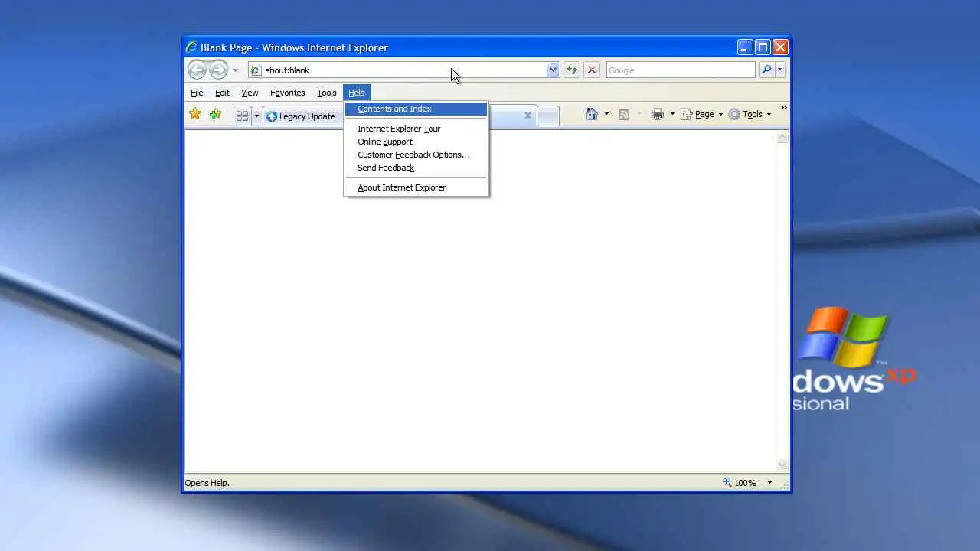The image size is (980, 551).
Task: Click the Quick Tabs icon
Action: tap(243, 116)
